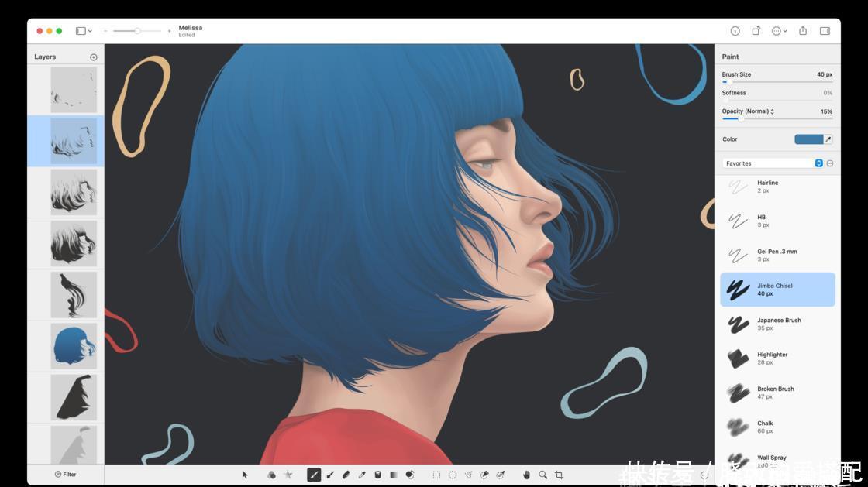Viewport: 868px width, 487px height.
Task: Click the title bar zoom slider
Action: [137, 31]
